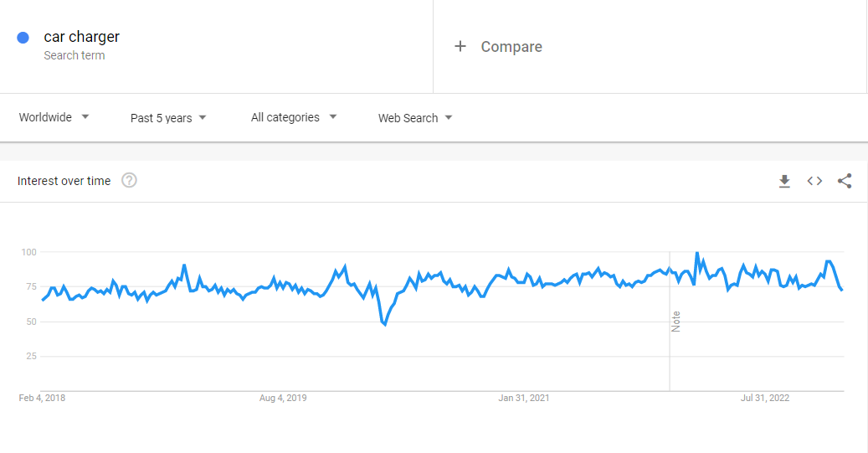Open the embed code icon
The width and height of the screenshot is (868, 453).
coord(814,181)
